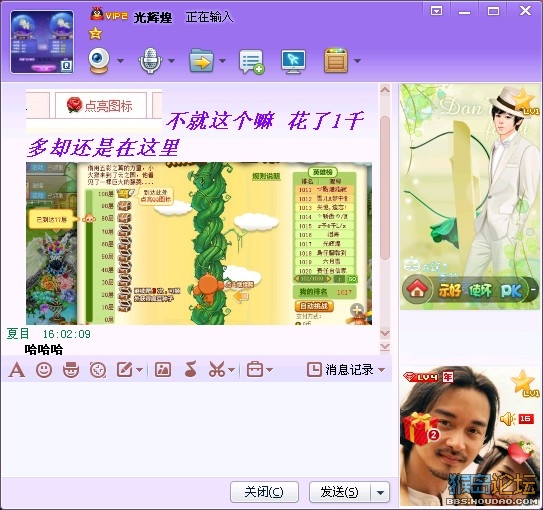Expand screenshot options arrow
The width and height of the screenshot is (543, 510).
(x=232, y=370)
